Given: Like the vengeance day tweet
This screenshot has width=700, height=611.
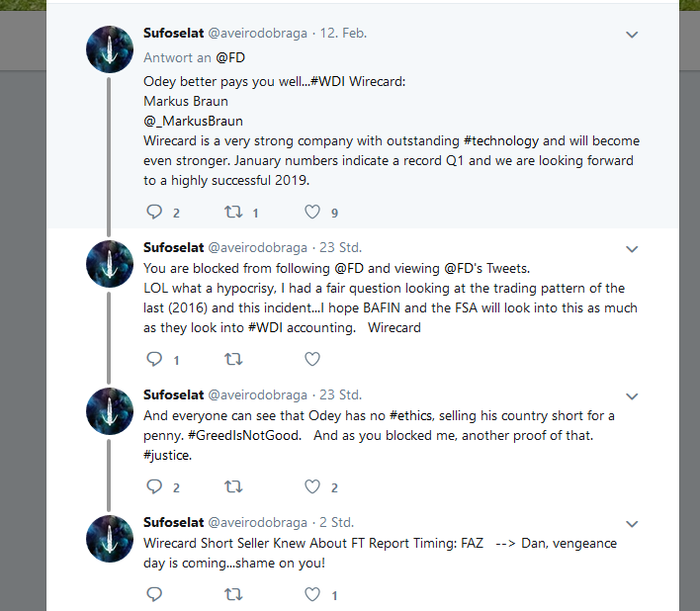Looking at the screenshot, I should (312, 594).
